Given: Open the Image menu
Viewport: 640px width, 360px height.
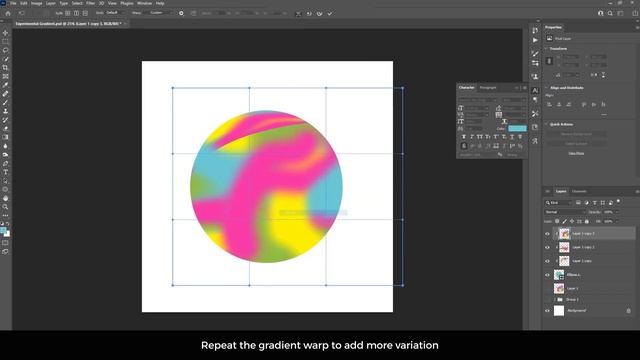Looking at the screenshot, I should pyautogui.click(x=37, y=3).
